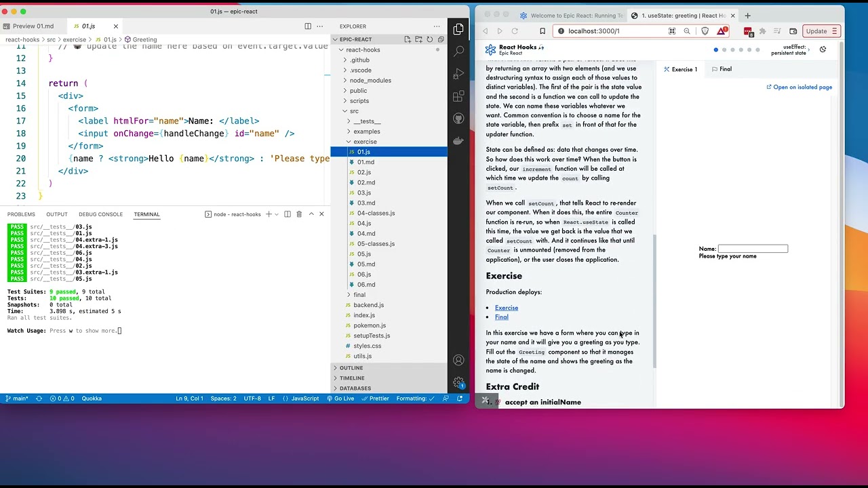Collapse the exercise folder
The width and height of the screenshot is (868, 488).
pos(365,142)
